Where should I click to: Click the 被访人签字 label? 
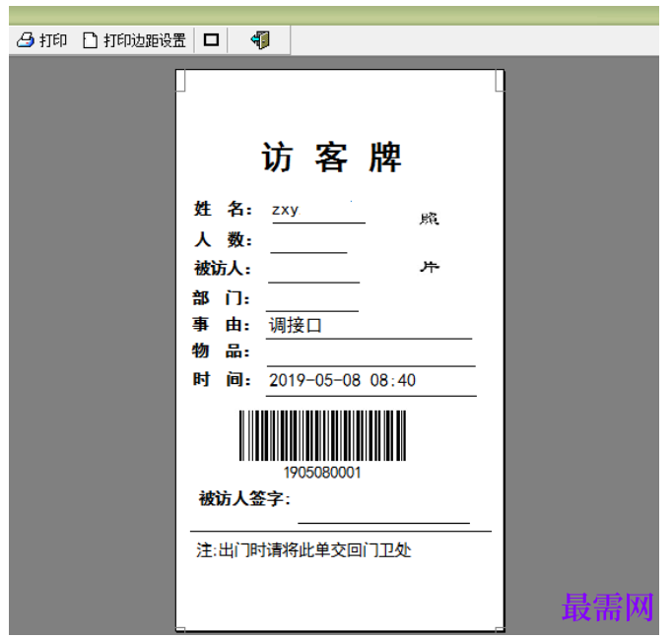244,498
